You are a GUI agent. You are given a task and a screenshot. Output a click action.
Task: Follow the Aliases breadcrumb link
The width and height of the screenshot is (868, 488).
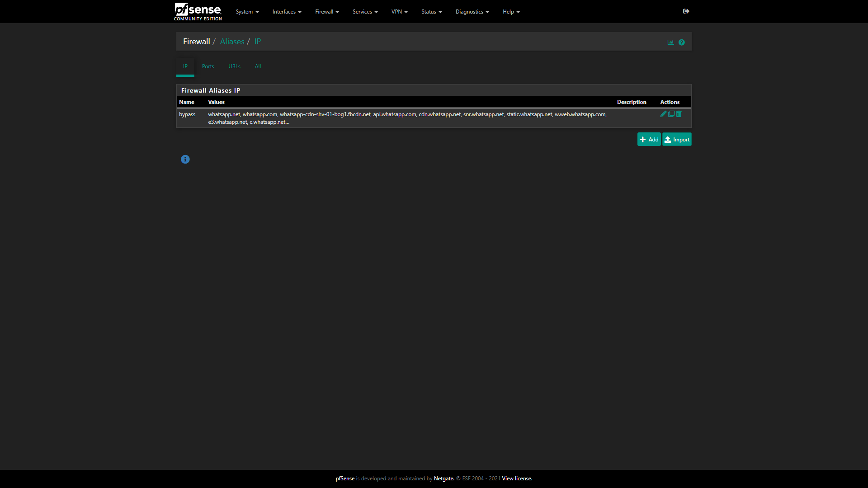(232, 42)
